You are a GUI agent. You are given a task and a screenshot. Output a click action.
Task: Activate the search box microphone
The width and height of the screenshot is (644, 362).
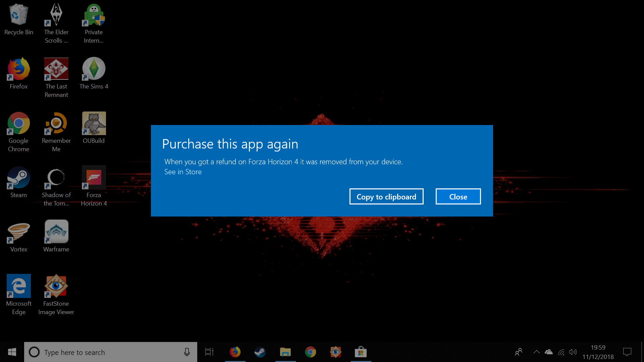[x=187, y=352]
